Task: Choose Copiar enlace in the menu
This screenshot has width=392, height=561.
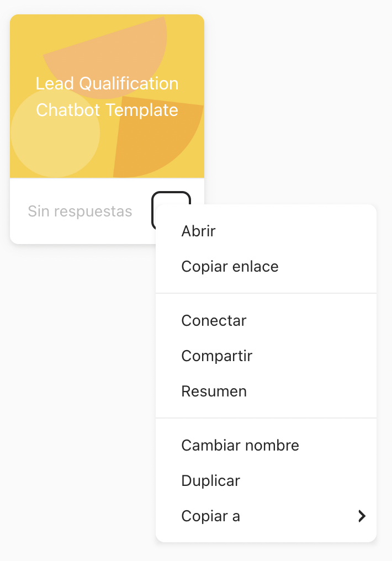Action: tap(266, 267)
